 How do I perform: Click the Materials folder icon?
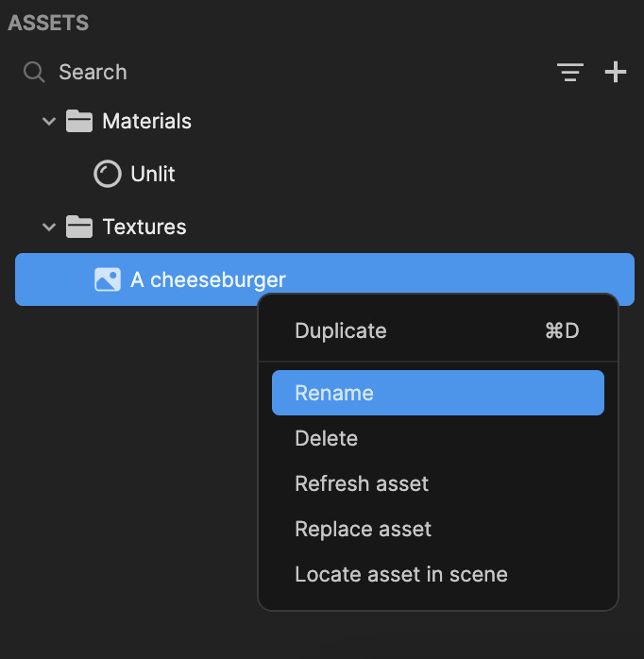(79, 121)
